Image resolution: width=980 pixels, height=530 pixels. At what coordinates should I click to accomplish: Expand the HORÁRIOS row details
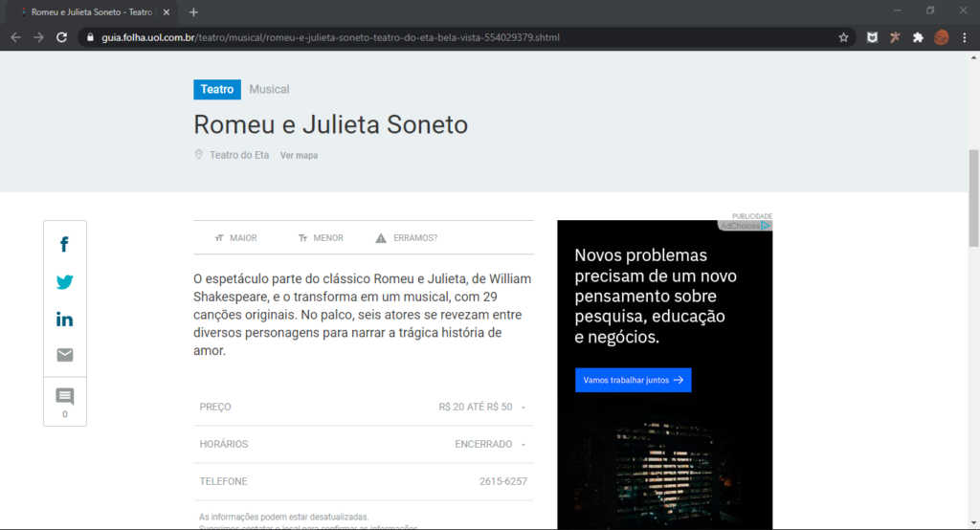coord(363,444)
